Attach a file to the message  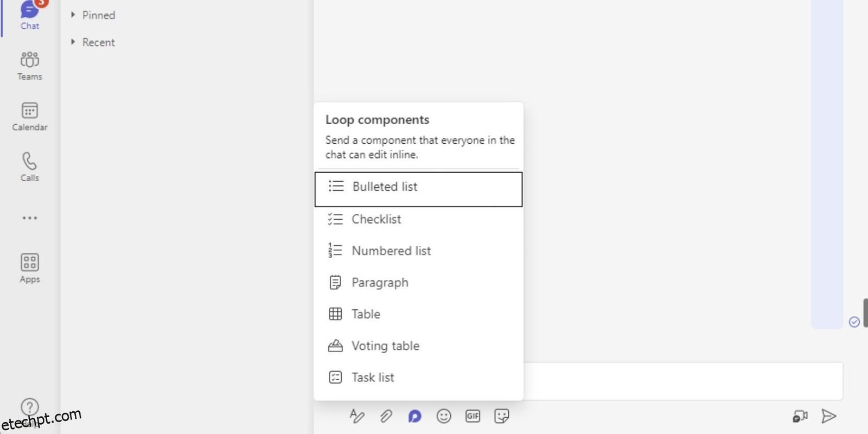pyautogui.click(x=386, y=416)
